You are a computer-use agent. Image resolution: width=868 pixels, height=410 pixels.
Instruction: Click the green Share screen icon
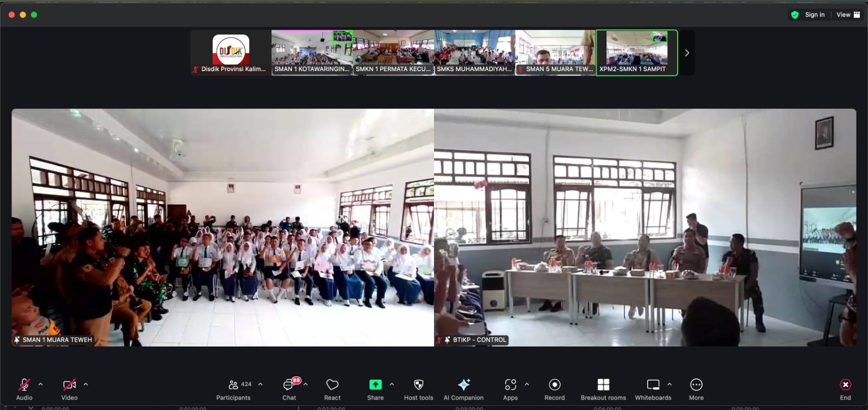pos(375,385)
